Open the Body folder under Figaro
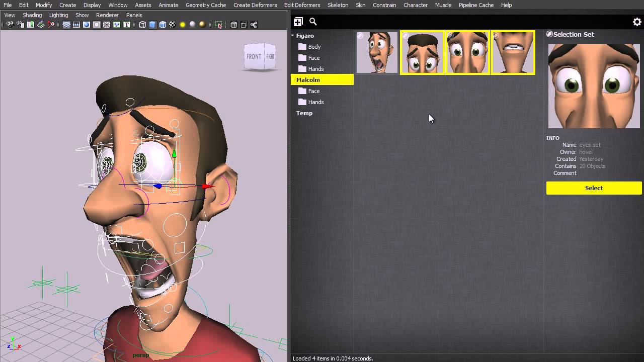This screenshot has width=644, height=362. pyautogui.click(x=309, y=47)
